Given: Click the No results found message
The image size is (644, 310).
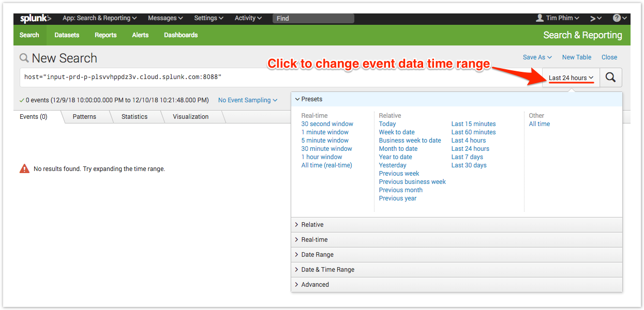Looking at the screenshot, I should (x=99, y=169).
